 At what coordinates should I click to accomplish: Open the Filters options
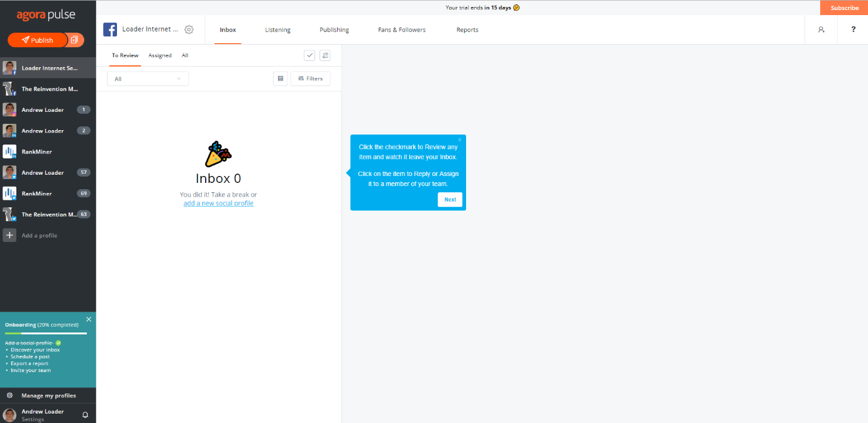pyautogui.click(x=310, y=79)
